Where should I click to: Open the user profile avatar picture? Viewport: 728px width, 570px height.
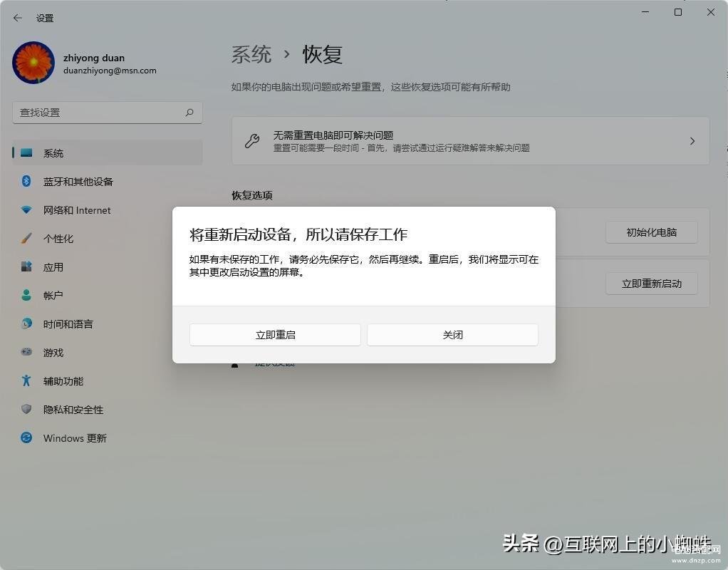pyautogui.click(x=33, y=63)
